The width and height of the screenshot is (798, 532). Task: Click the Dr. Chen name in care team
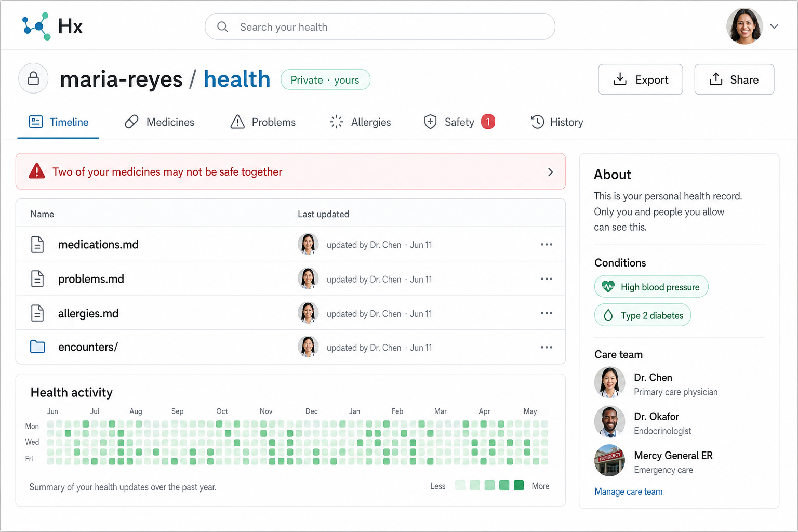point(653,378)
